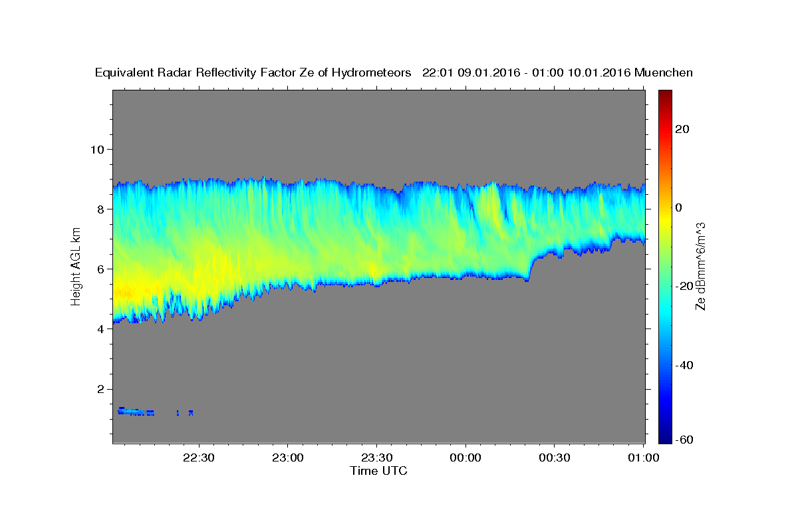Click the dark blue bottom of colorbar
Viewport: 798px width, 532px height.
click(665, 437)
